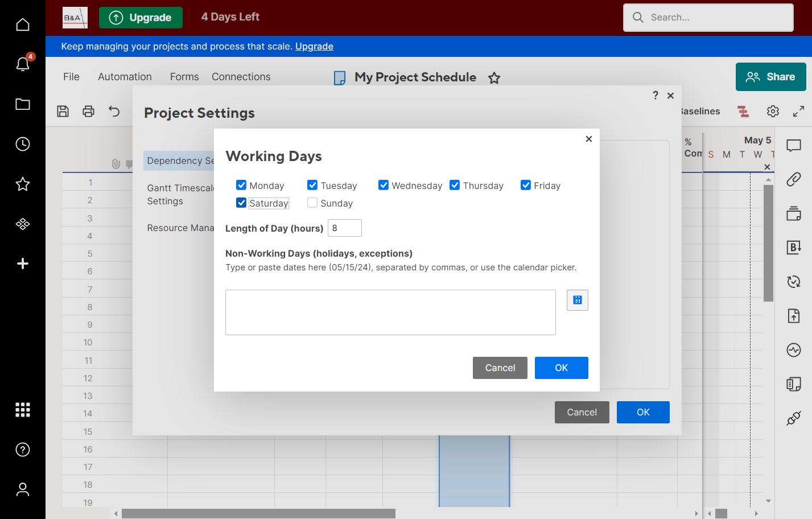This screenshot has width=812, height=519.
Task: Open the Conversations panel icon on right rail
Action: 794,146
